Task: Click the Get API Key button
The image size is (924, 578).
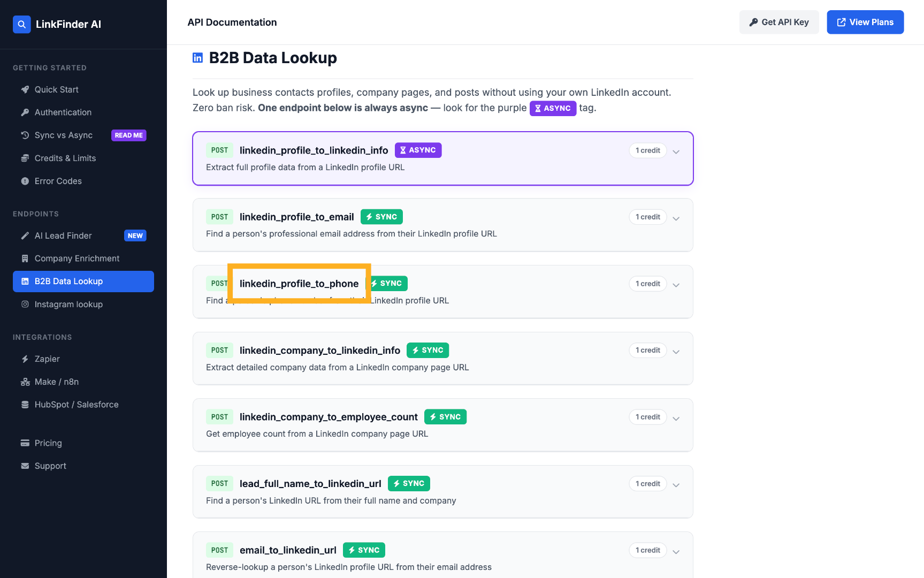Action: click(779, 22)
